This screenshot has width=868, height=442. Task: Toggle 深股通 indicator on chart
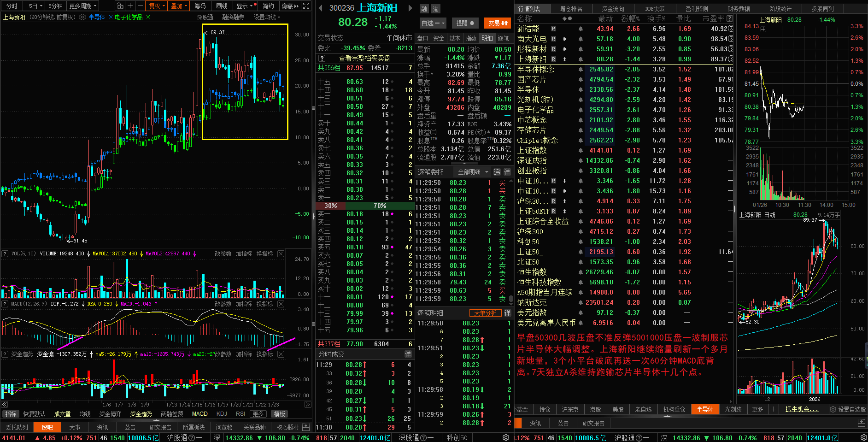coord(205,17)
